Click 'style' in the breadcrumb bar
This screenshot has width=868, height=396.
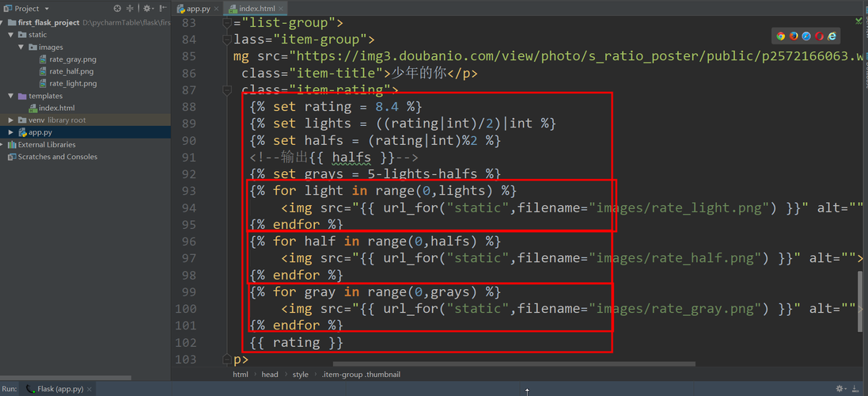coord(301,375)
